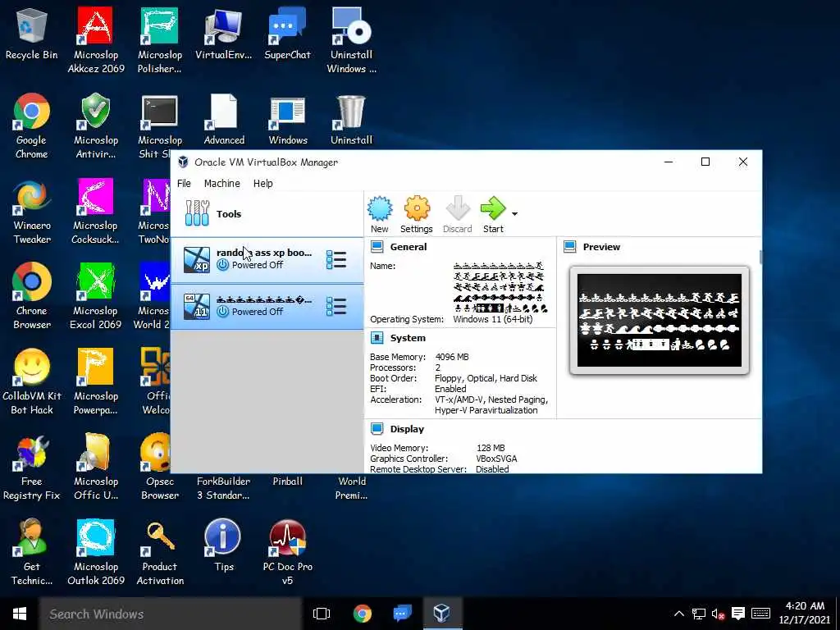This screenshot has width=840, height=630.
Task: Show hidden system tray icons chevron
Action: click(x=678, y=614)
